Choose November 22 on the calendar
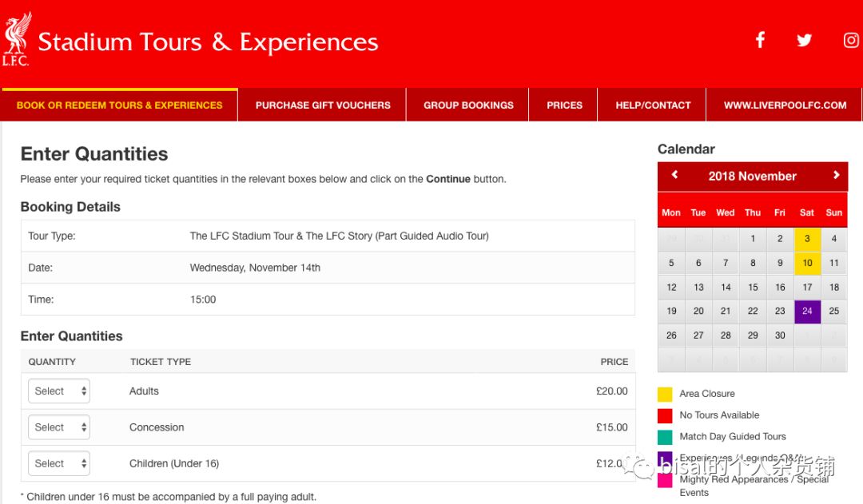 [x=753, y=311]
